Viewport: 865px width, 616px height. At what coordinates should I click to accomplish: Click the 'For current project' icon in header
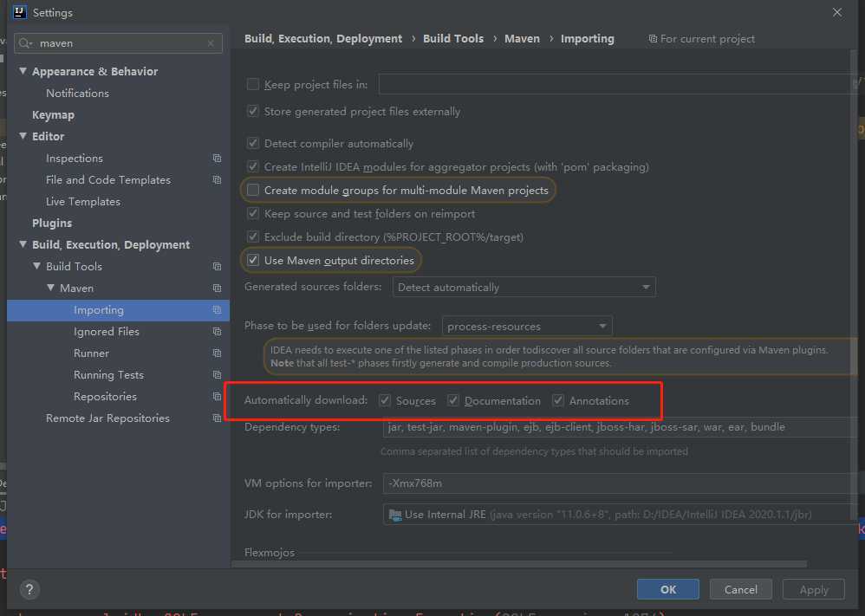pyautogui.click(x=653, y=39)
